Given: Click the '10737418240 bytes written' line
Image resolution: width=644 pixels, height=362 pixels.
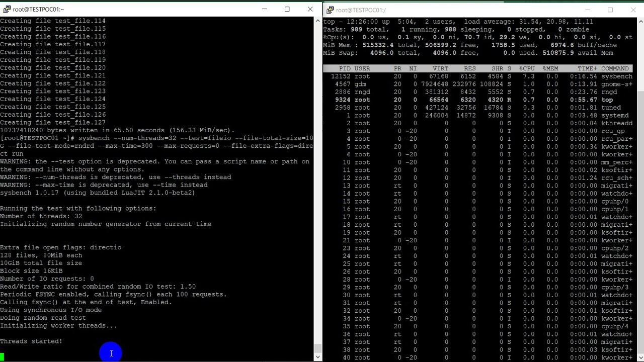Looking at the screenshot, I should [117, 130].
